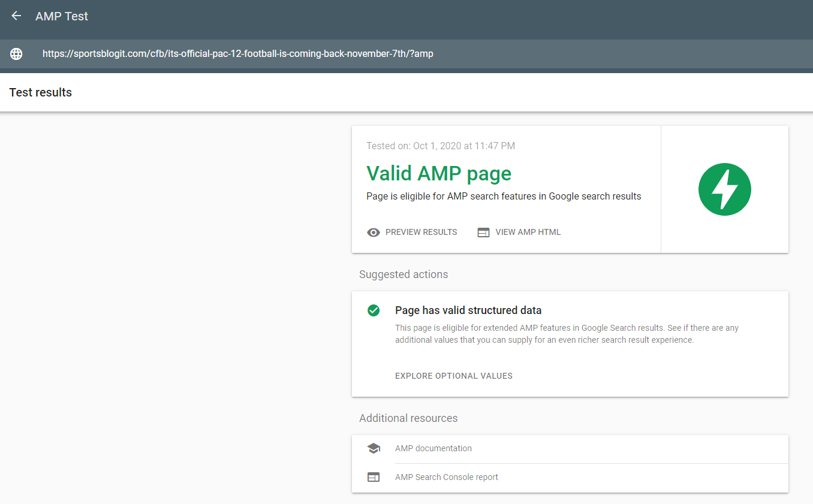Click EXPLORE OPTIONAL VALUES

pos(454,376)
